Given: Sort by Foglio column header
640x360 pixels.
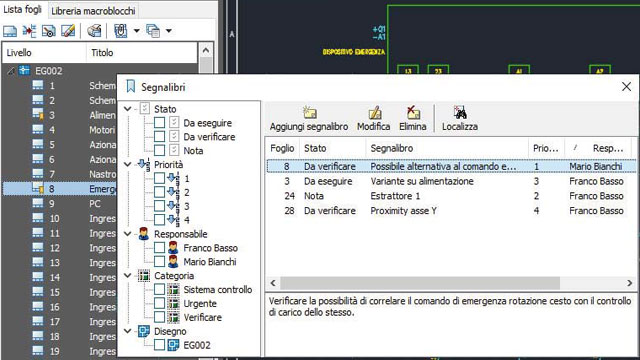Looking at the screenshot, I should tap(283, 149).
